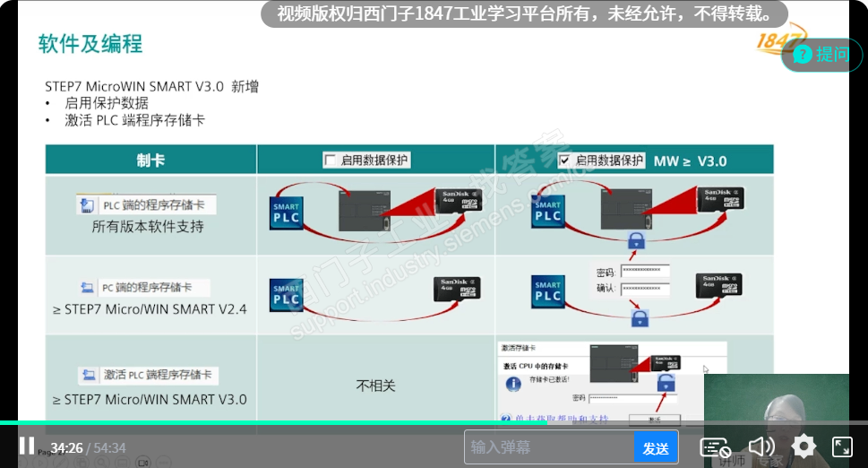Click ≥ STEP7 Micro/WIN SMART V2.4 text
The height and width of the screenshot is (468, 868).
click(x=150, y=309)
